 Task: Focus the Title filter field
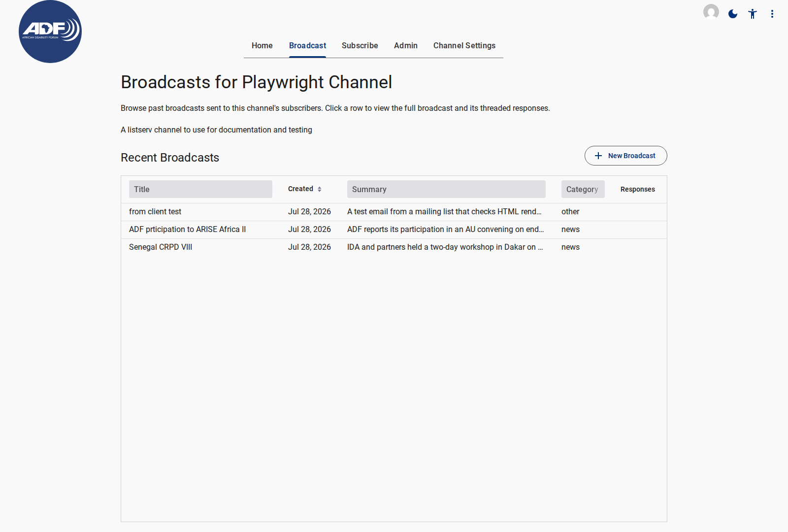click(x=200, y=189)
